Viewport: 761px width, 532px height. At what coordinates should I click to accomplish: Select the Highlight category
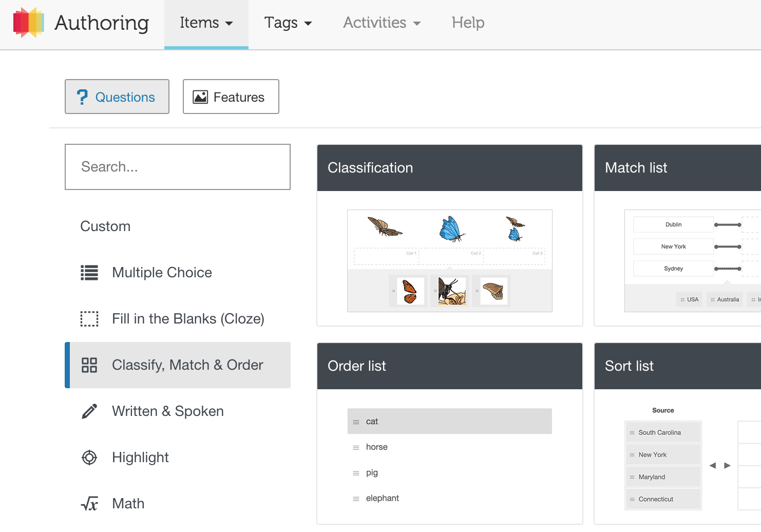(178, 458)
